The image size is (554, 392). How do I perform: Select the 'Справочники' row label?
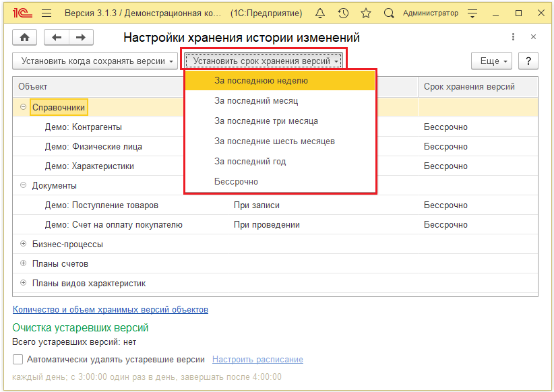coord(59,107)
